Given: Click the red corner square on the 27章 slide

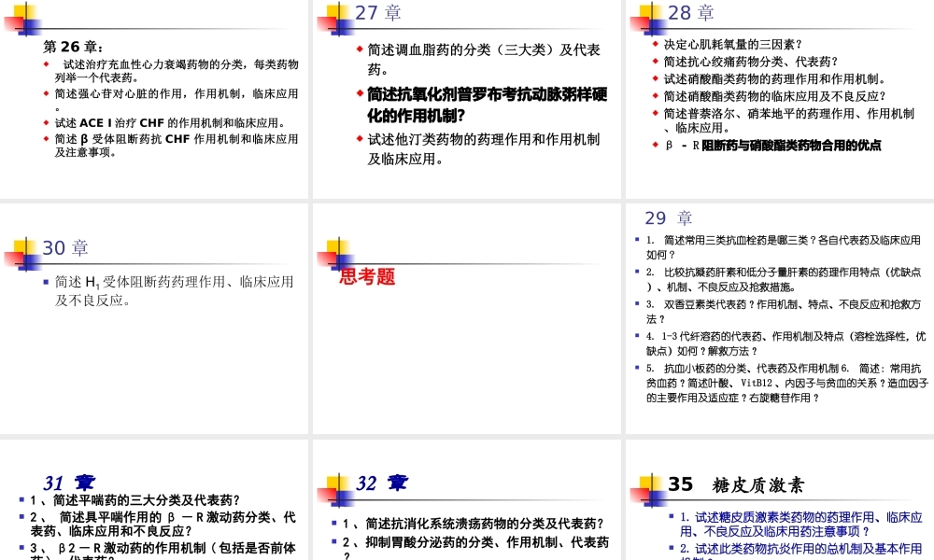Looking at the screenshot, I should click(326, 21).
